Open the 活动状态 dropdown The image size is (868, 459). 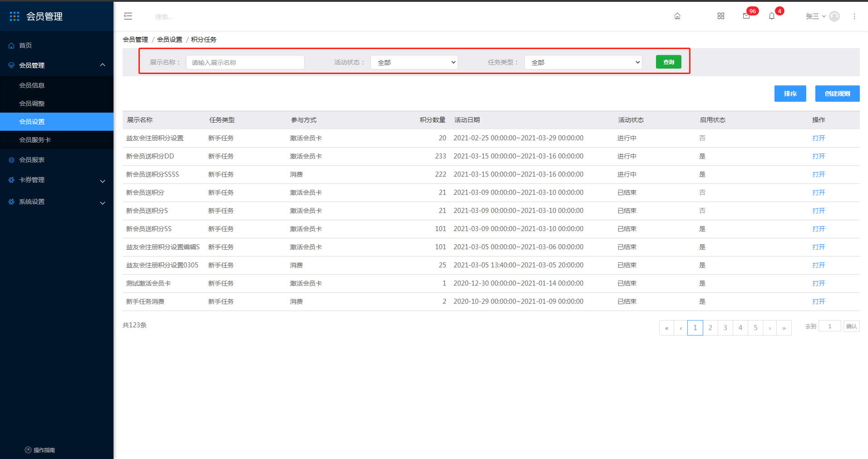[414, 62]
